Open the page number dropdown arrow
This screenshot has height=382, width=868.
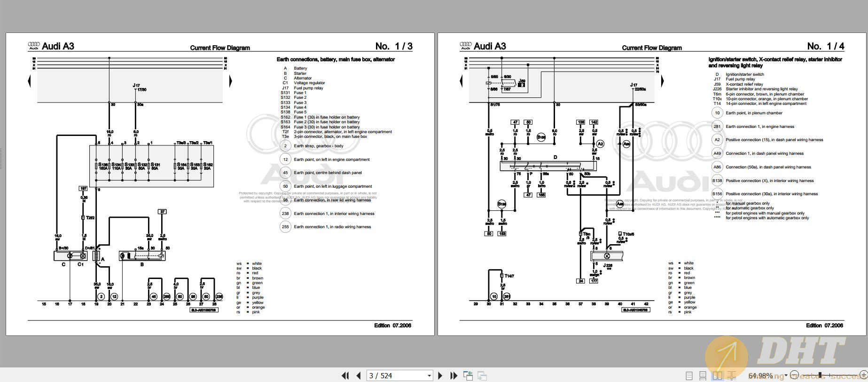coord(429,375)
